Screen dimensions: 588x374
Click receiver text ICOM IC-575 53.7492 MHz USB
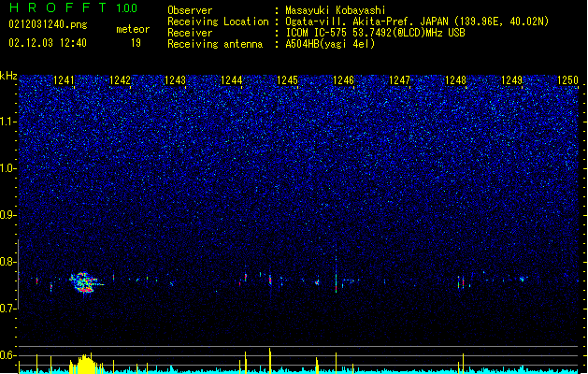[376, 33]
